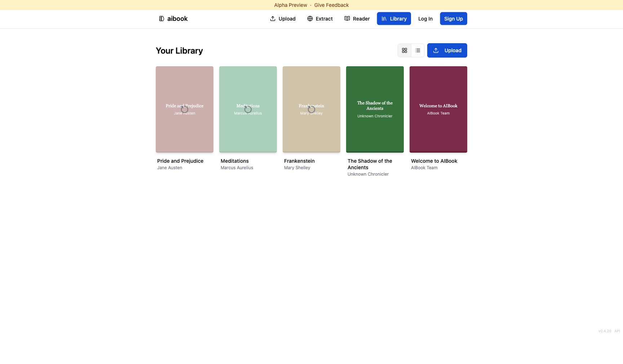Open the Upload page from navbar
Viewport: 623px width, 364px height.
pos(283,19)
